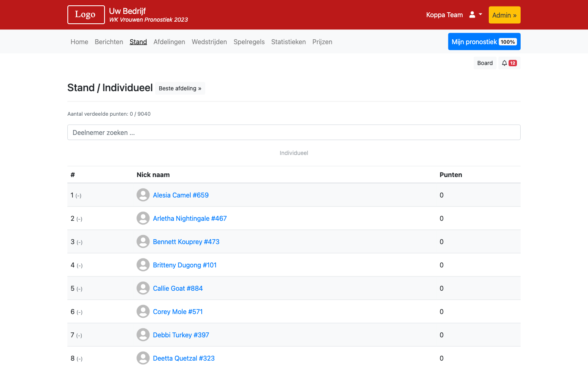The height and width of the screenshot is (368, 588).
Task: Click Bennett Kouprey's avatar icon
Action: pyautogui.click(x=143, y=242)
